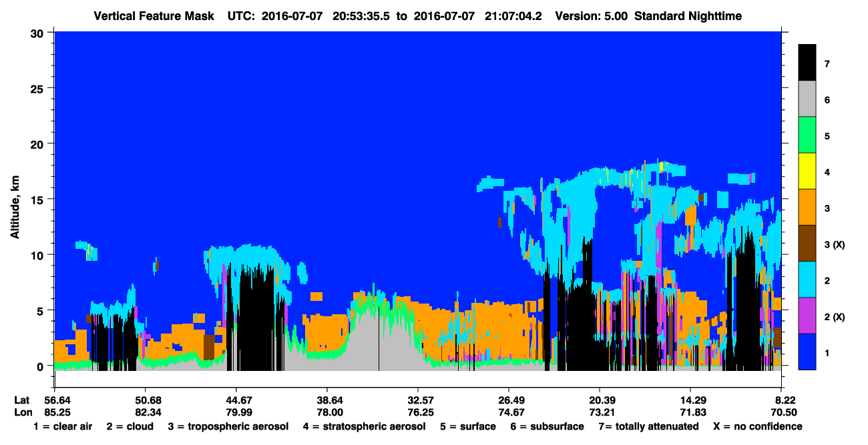This screenshot has height=445, width=868.
Task: Select the orange tropospheric aerosol swatch labeled 3
Action: point(807,207)
